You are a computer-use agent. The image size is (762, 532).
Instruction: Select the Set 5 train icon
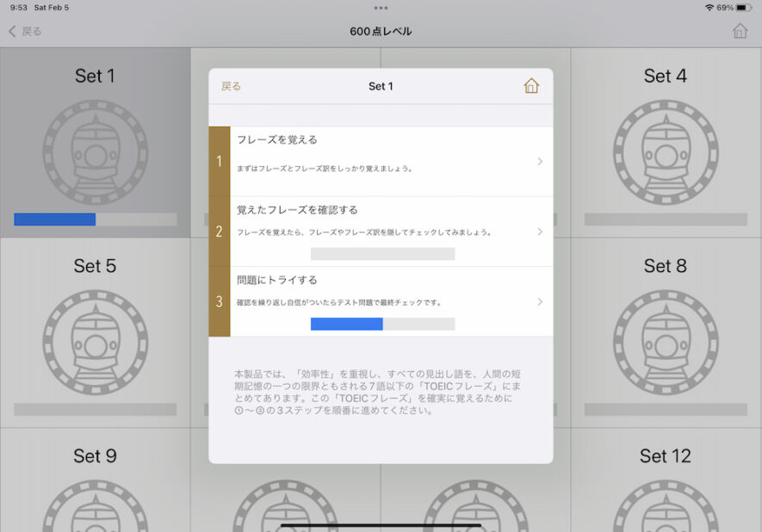pyautogui.click(x=96, y=343)
